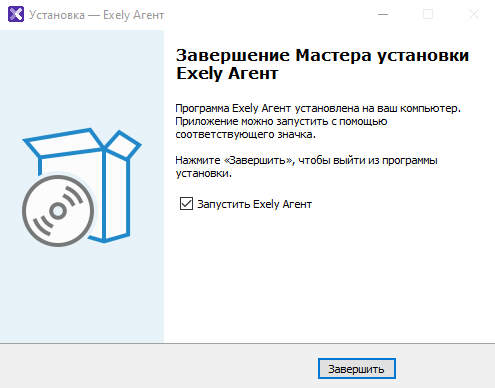
Task: Click the bold Exely Агент heading line
Action: 227,74
